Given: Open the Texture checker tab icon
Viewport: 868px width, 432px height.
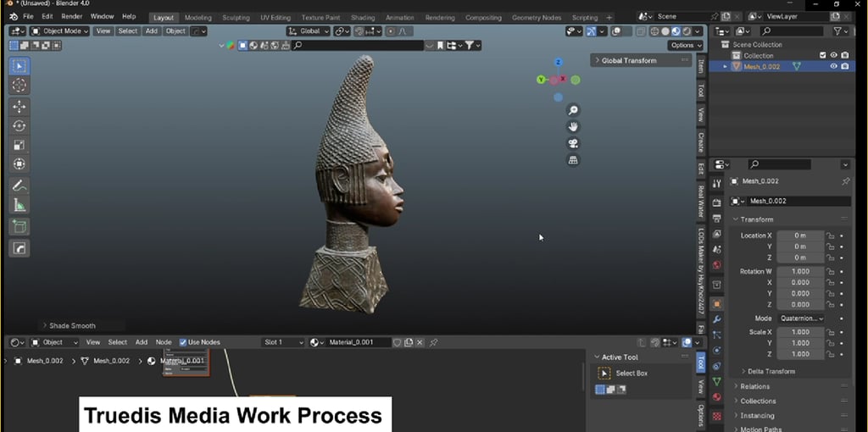Looking at the screenshot, I should [717, 415].
